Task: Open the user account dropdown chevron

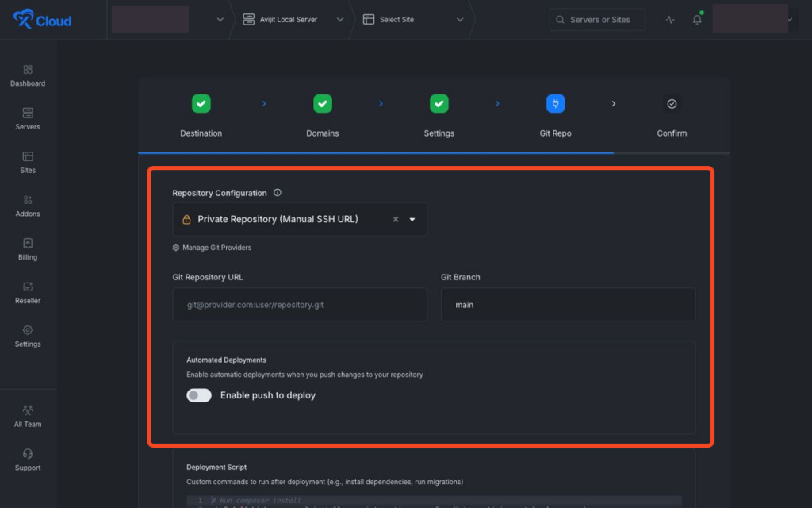Action: [791, 20]
